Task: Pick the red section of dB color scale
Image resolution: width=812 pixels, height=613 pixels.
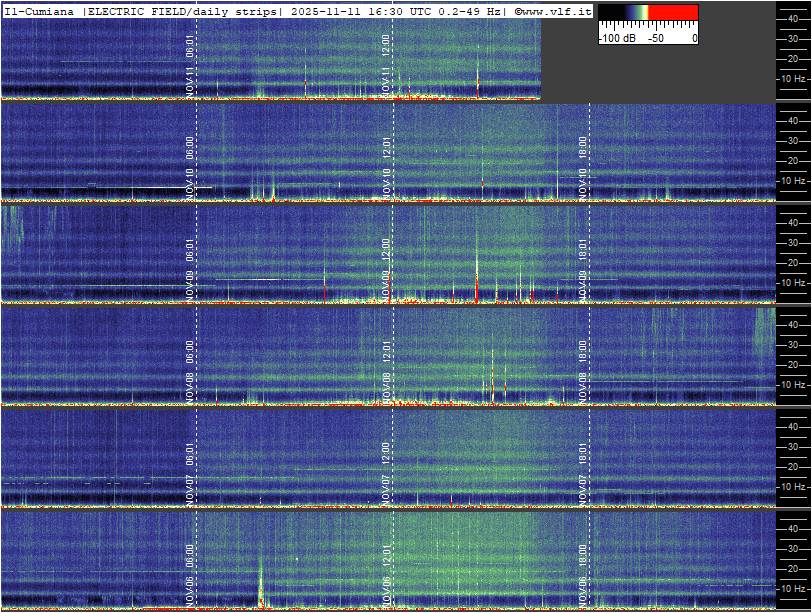Action: coord(674,13)
